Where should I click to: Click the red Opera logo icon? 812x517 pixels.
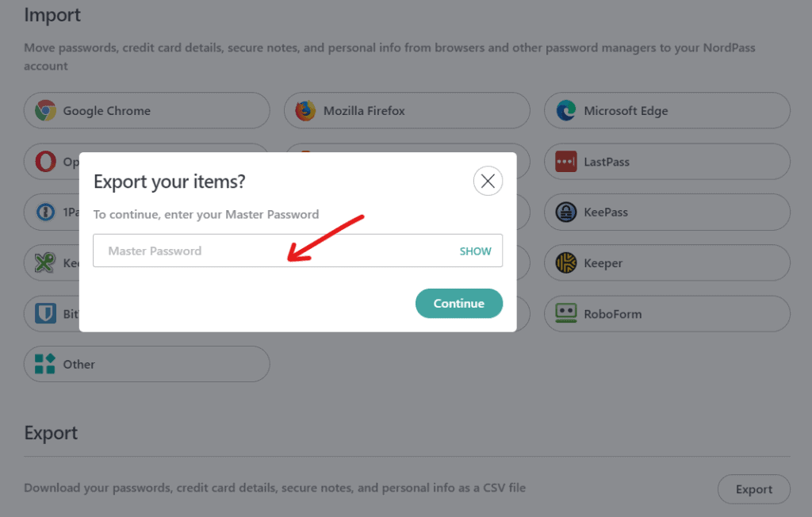tap(45, 162)
